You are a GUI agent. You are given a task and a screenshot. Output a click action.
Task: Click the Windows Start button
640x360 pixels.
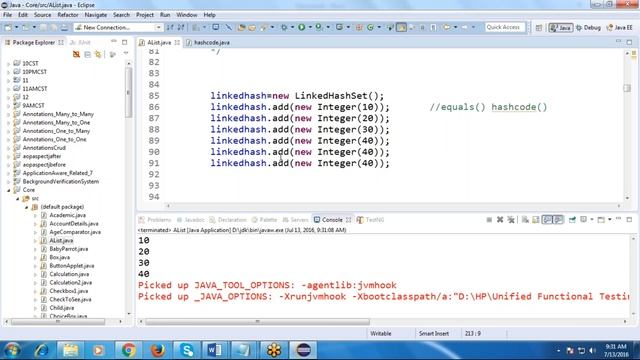pos(12,350)
